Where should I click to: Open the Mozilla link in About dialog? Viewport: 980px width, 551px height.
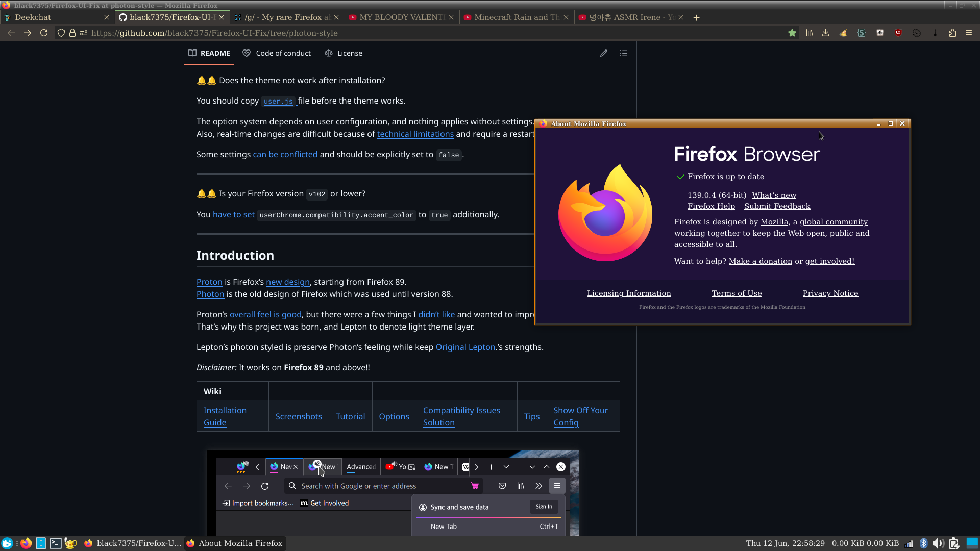pyautogui.click(x=774, y=222)
